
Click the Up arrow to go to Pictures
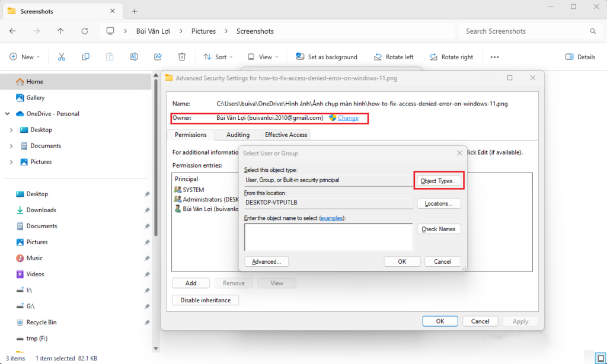(x=60, y=31)
